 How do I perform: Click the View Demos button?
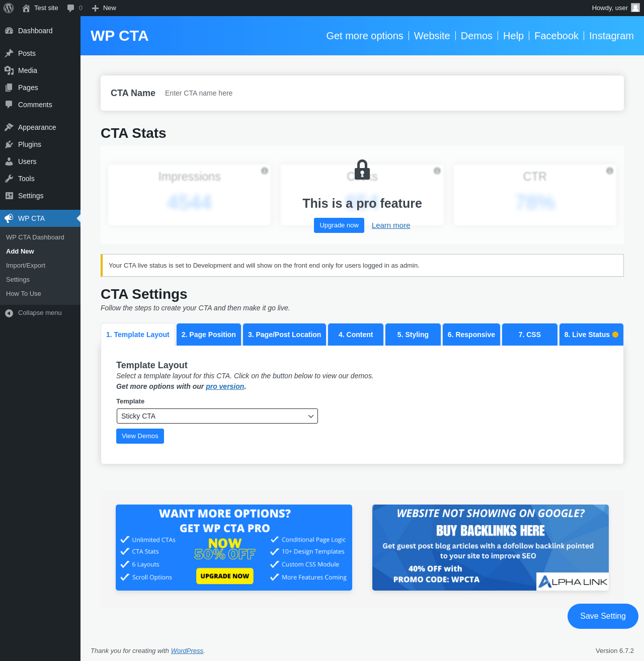coord(140,436)
